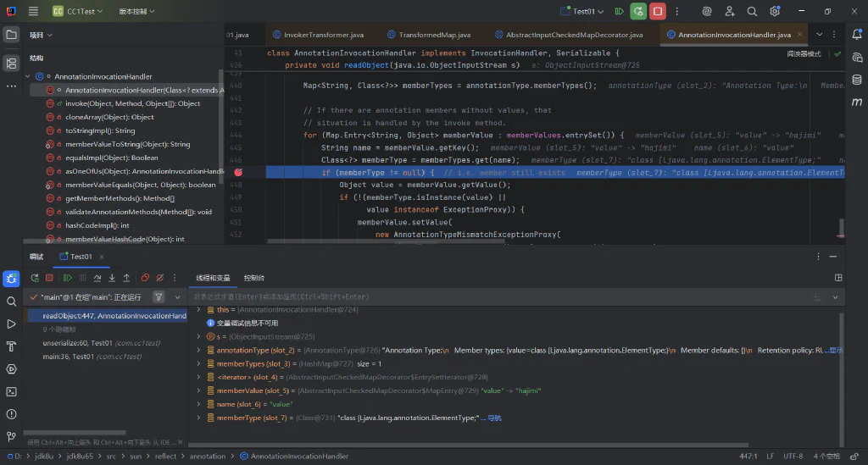Toggle Mute Breakpoints in debug toolbar
This screenshot has width=868, height=465.
pyautogui.click(x=160, y=278)
